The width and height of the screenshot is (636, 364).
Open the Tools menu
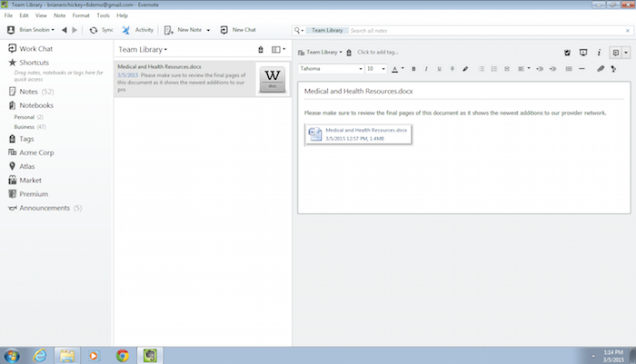coord(103,15)
